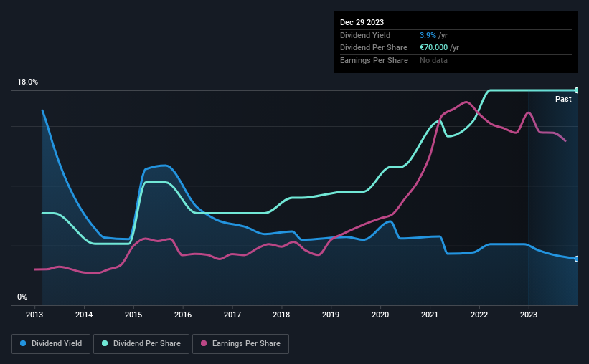Image resolution: width=589 pixels, height=364 pixels.
Task: Click the blue Dividend Yield legend dot
Action: [23, 343]
